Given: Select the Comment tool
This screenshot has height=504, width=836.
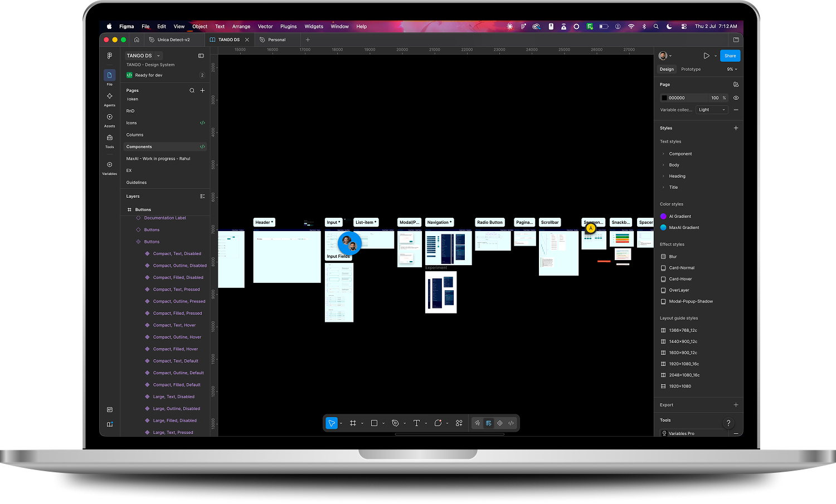Looking at the screenshot, I should click(x=438, y=423).
